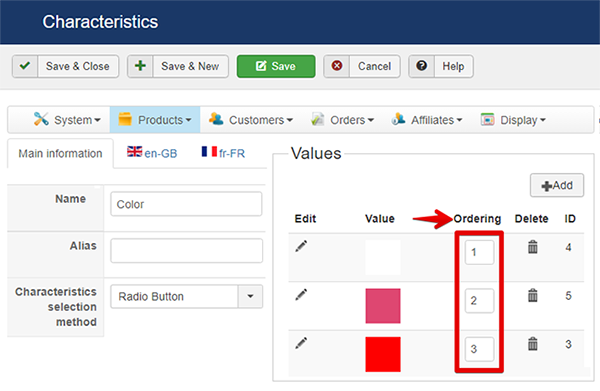Open the Products dropdown menu
The image size is (600, 391).
155,120
